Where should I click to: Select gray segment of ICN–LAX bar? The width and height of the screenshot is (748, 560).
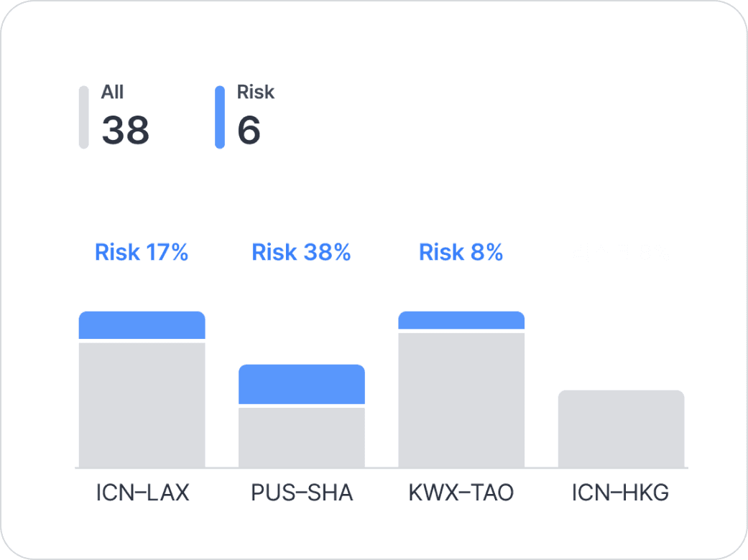(142, 406)
